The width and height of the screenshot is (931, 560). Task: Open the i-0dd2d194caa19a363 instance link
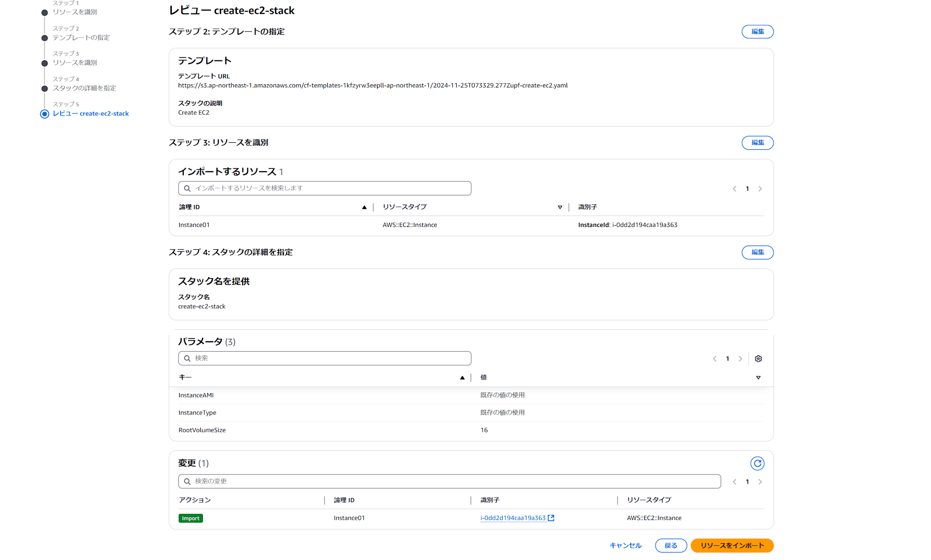coord(513,518)
